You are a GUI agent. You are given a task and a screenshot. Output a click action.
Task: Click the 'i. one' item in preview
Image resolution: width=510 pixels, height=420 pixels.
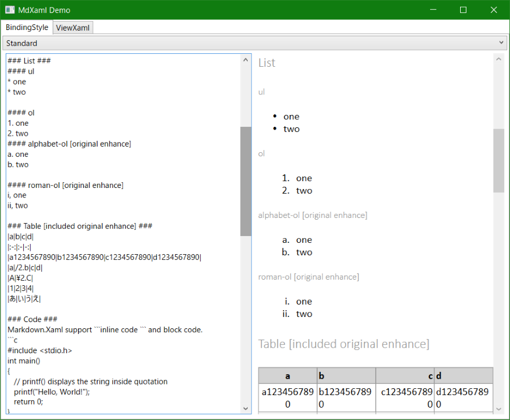tap(298, 302)
